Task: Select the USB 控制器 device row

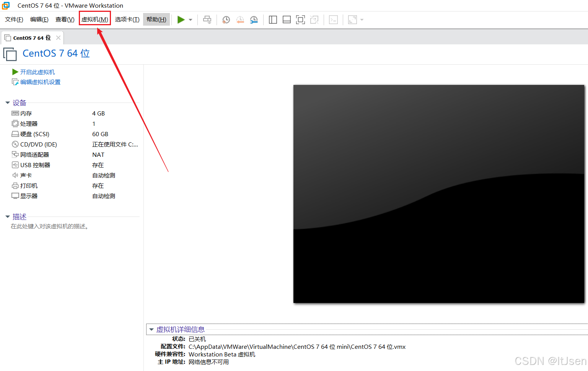Action: pyautogui.click(x=75, y=165)
